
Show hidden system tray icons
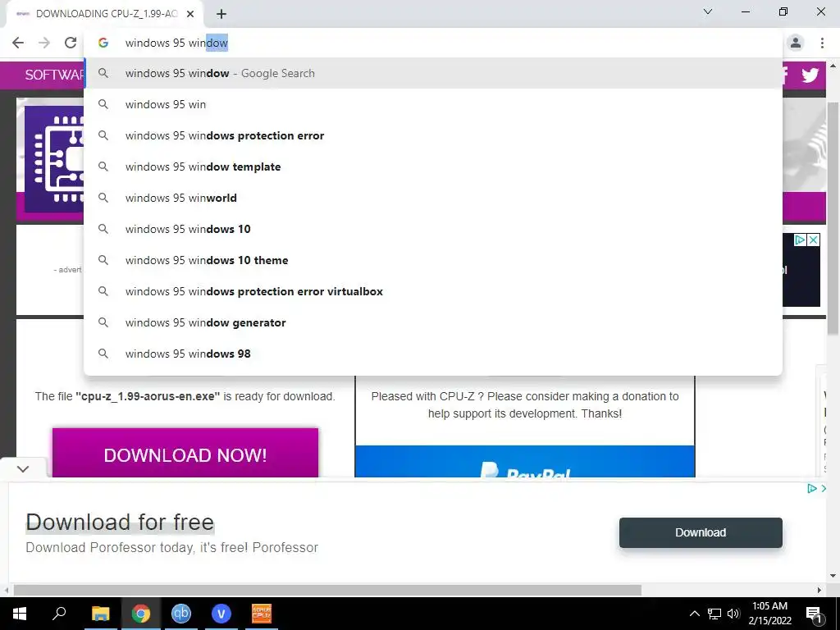[x=694, y=614]
